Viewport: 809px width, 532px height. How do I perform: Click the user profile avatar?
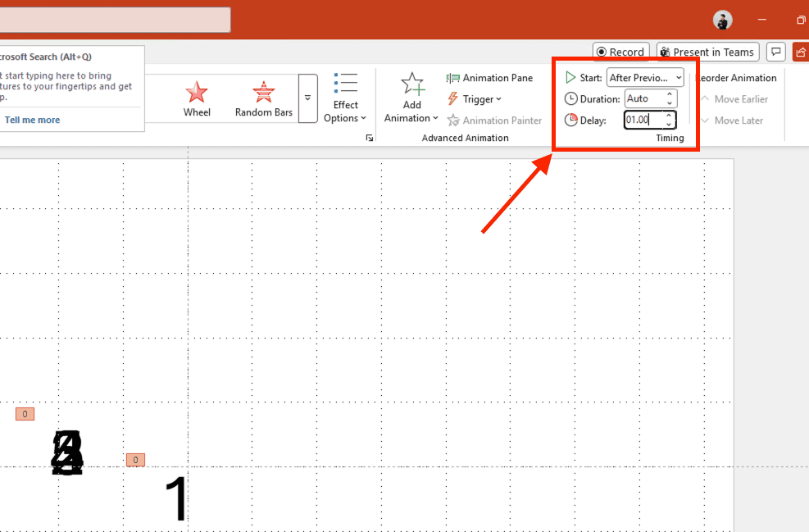click(x=723, y=20)
